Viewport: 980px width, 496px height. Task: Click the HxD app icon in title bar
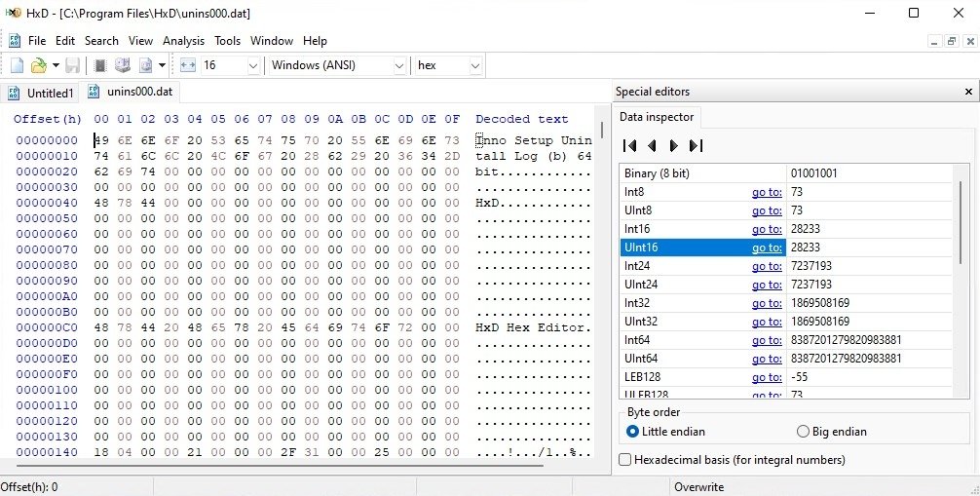click(x=13, y=13)
